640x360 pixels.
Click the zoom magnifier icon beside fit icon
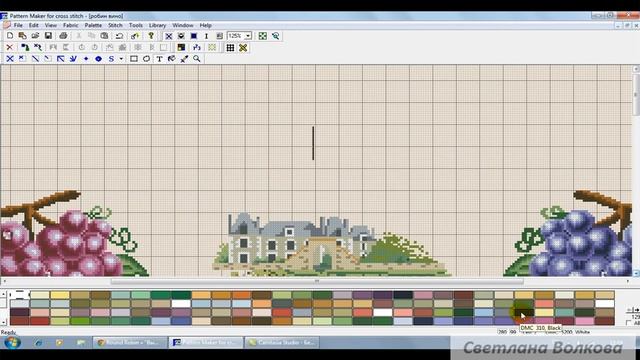[x=276, y=36]
